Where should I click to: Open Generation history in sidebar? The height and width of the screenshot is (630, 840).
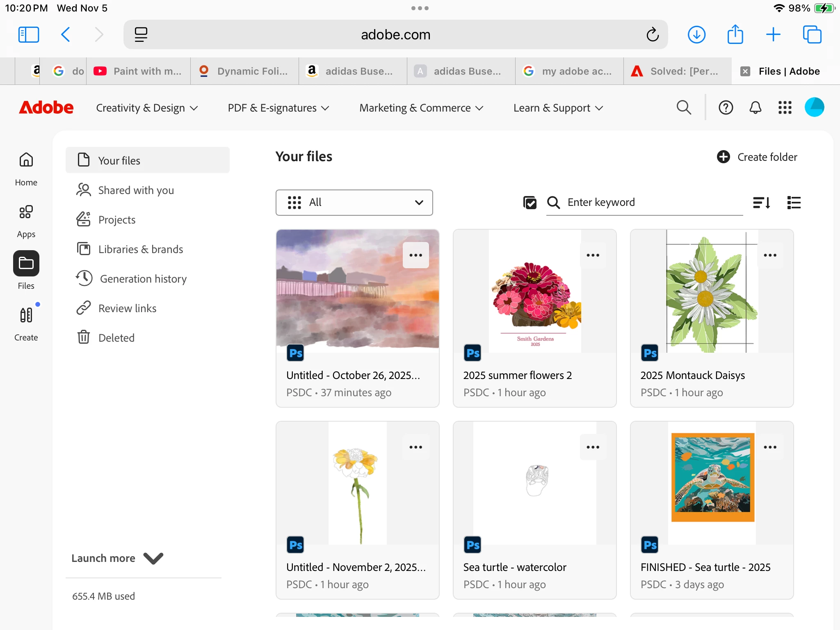(x=143, y=279)
